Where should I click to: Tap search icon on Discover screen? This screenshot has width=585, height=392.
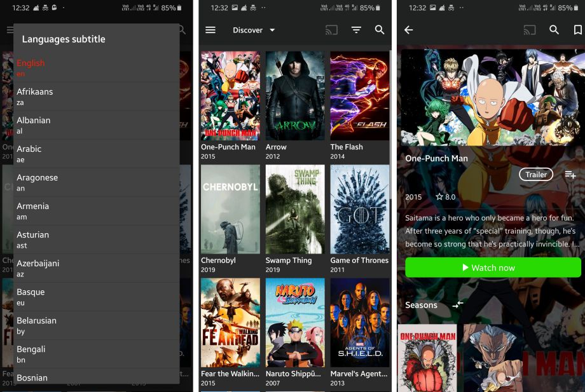click(380, 30)
